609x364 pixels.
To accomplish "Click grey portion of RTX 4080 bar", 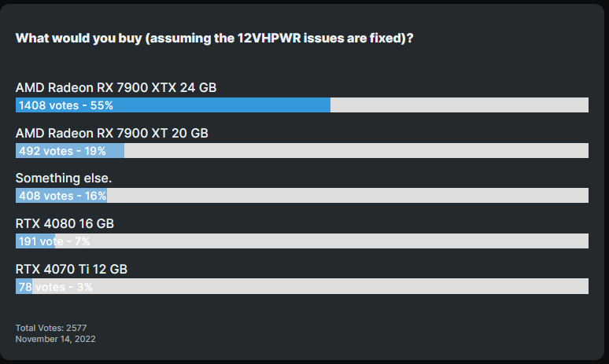I will click(x=322, y=241).
